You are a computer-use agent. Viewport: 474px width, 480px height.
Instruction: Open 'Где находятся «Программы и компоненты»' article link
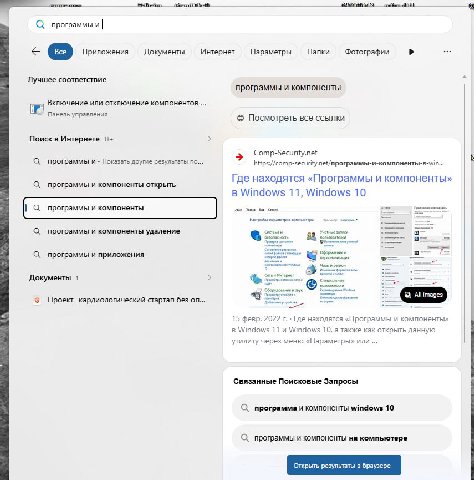[x=342, y=185]
